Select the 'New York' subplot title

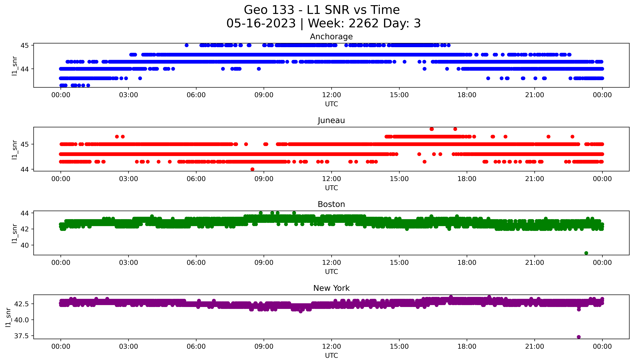331,288
